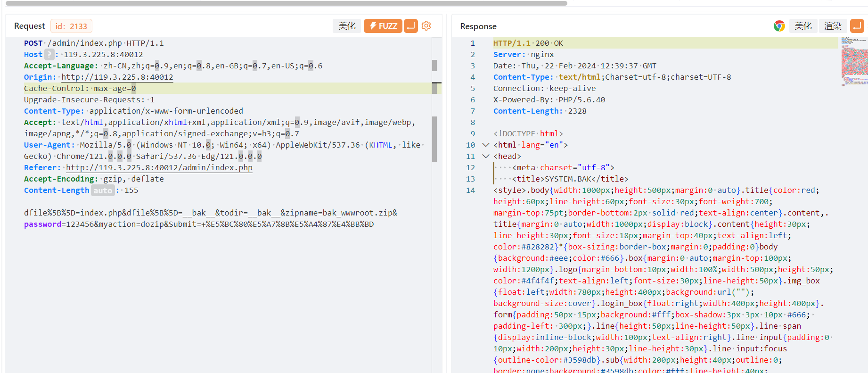Click the dfile request body line
The width and height of the screenshot is (868, 373).
click(211, 213)
